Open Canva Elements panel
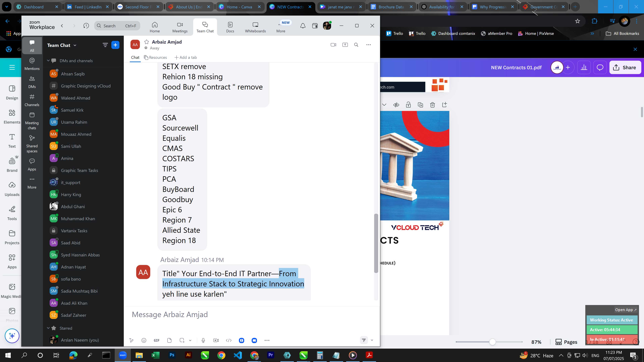 point(12,116)
